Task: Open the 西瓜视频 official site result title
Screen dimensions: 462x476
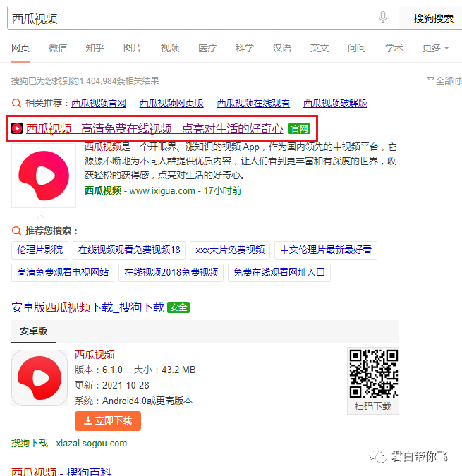Action: point(154,129)
